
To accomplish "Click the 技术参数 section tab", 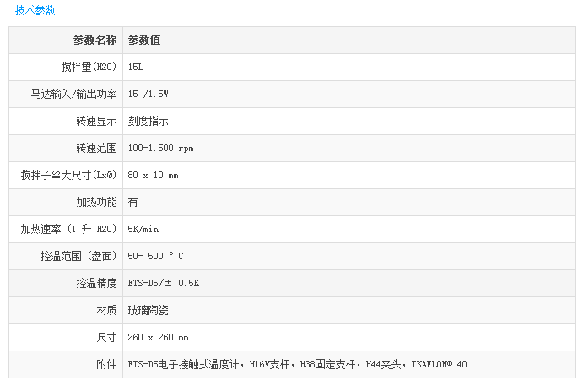I will (x=35, y=10).
